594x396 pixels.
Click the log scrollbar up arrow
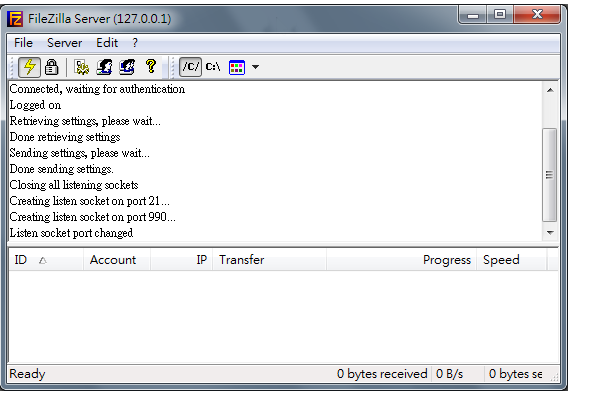coord(550,90)
